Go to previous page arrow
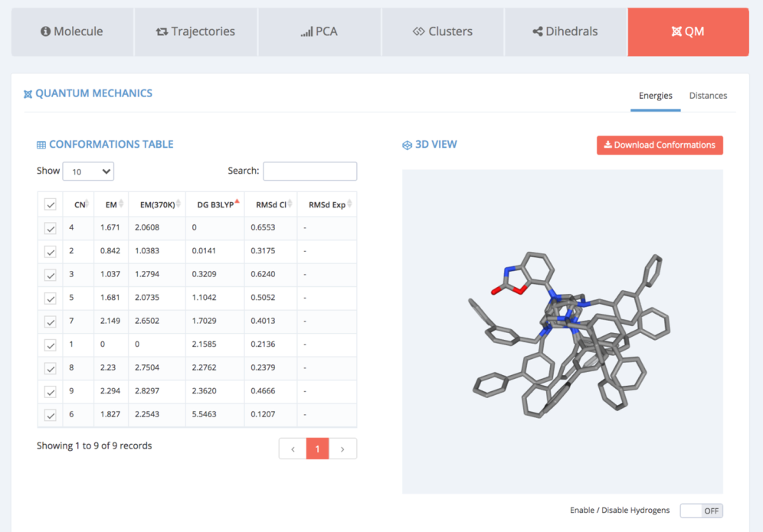This screenshot has width=763, height=532. click(293, 449)
